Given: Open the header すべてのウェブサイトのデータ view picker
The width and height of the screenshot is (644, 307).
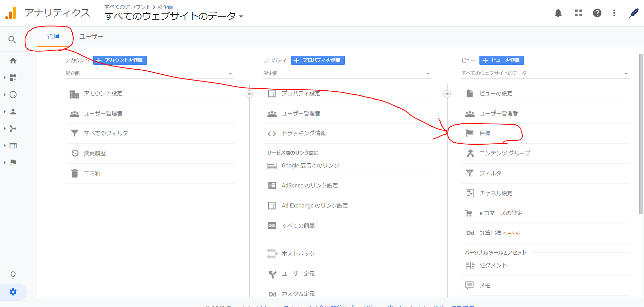Looking at the screenshot, I should pos(174,16).
